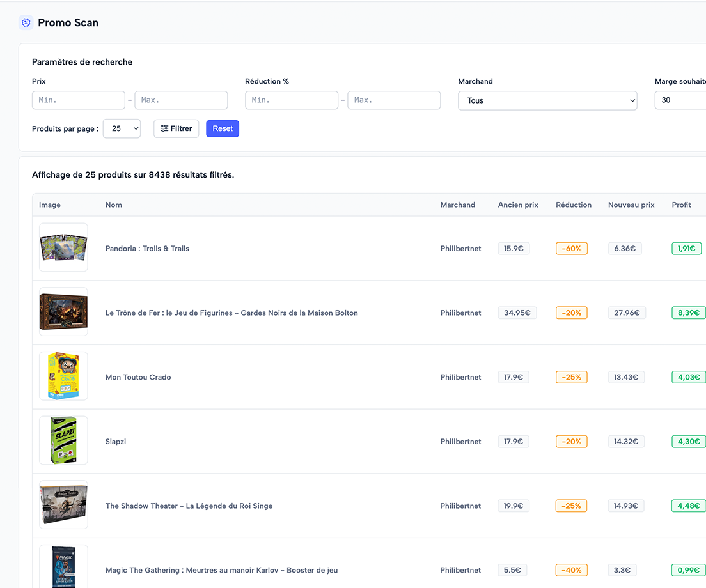The width and height of the screenshot is (706, 588).
Task: Click the Filtrer button
Action: tap(176, 128)
